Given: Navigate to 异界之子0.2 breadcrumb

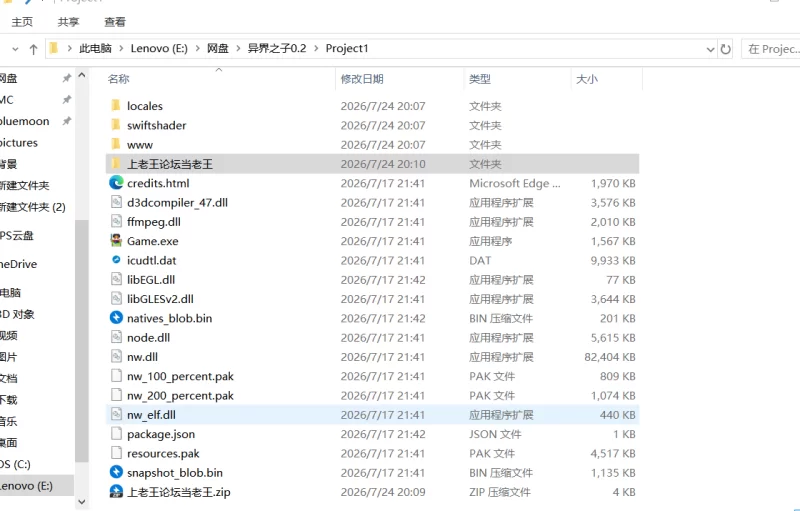Looking at the screenshot, I should pos(277,48).
